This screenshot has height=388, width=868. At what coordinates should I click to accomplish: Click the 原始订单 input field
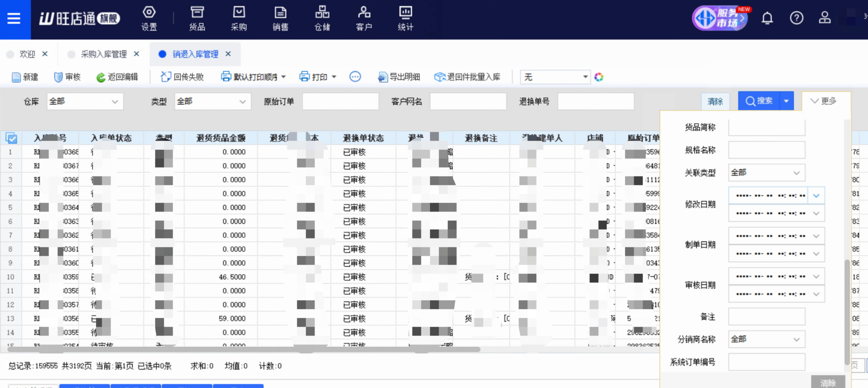(x=340, y=101)
